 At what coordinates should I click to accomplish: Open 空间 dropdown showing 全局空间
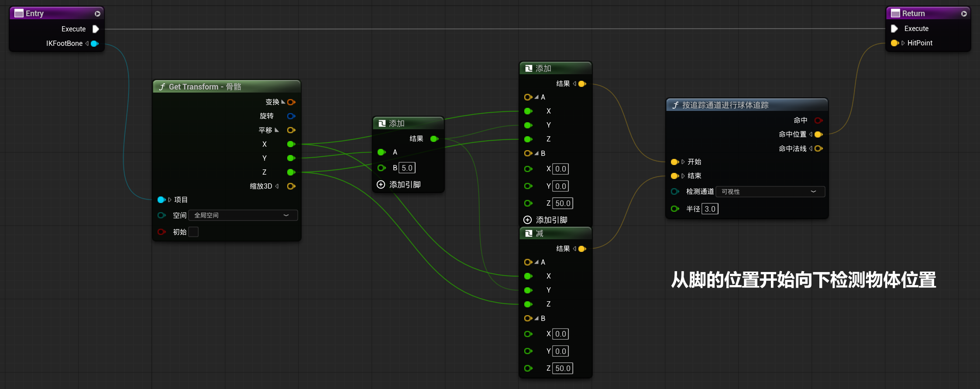pos(243,215)
